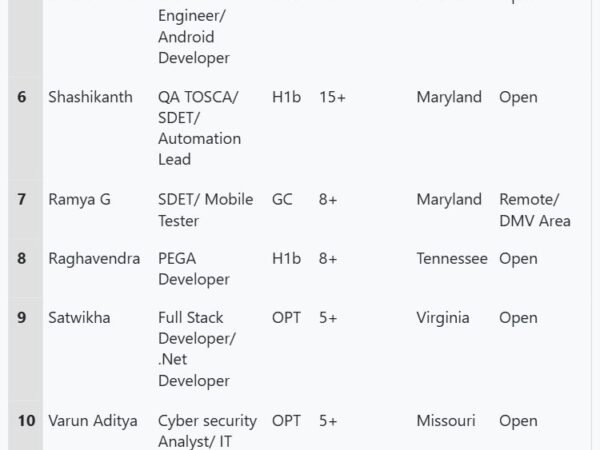The width and height of the screenshot is (600, 450).
Task: Select the Satwikha name cell
Action: 79,318
